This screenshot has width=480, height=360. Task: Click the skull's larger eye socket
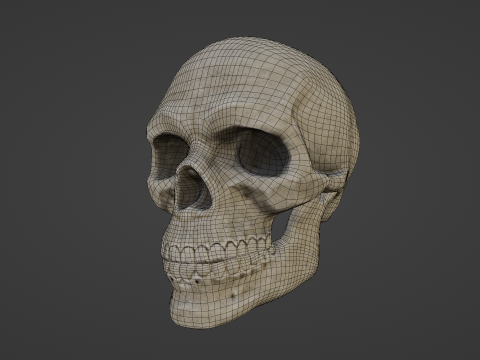pyautogui.click(x=263, y=153)
